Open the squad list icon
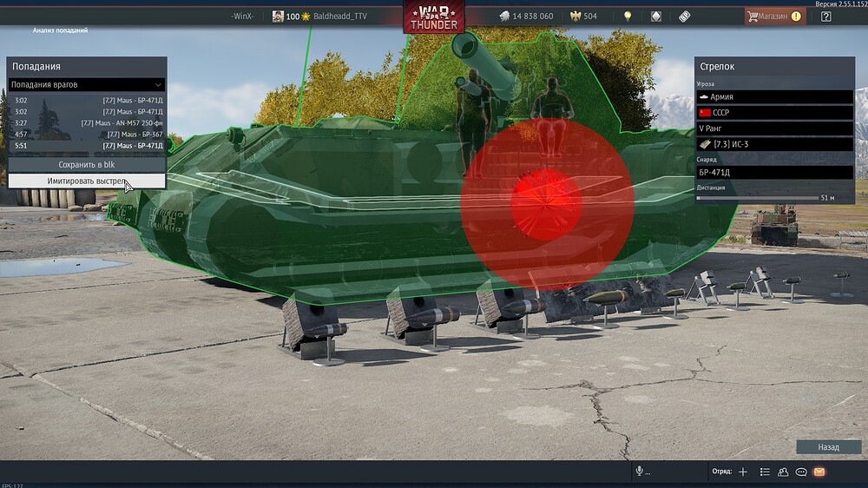868x488 pixels. coord(765,472)
